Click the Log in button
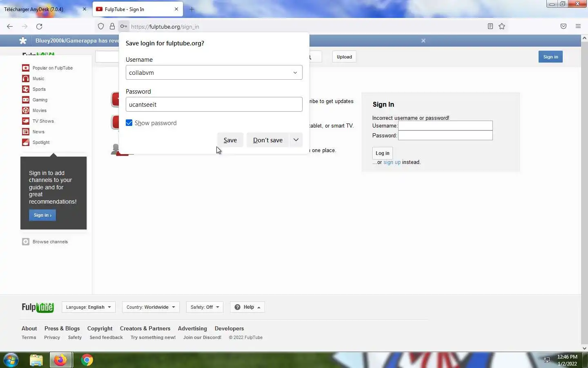Viewport: 588px width, 368px height. 383,153
